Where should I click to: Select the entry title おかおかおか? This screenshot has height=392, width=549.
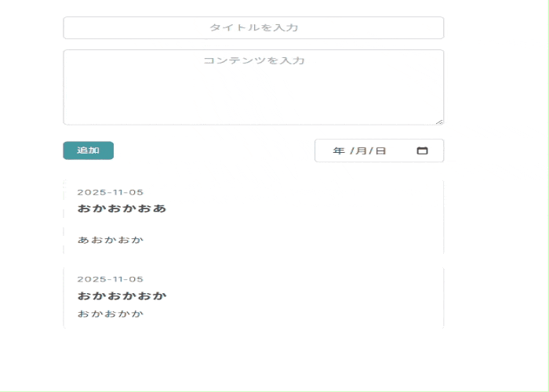[122, 296]
